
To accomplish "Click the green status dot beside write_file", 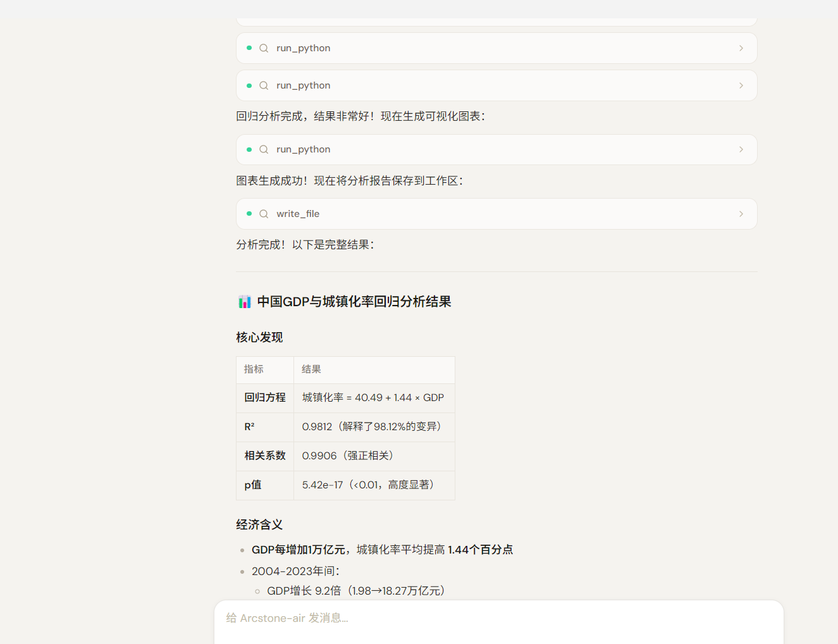I will click(249, 214).
